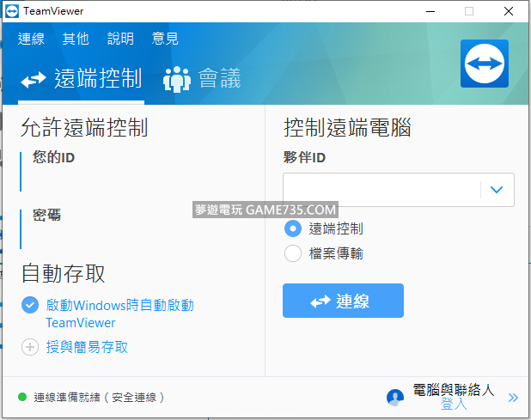Click the 授與簡易存取 link
The width and height of the screenshot is (531, 420).
(x=87, y=347)
